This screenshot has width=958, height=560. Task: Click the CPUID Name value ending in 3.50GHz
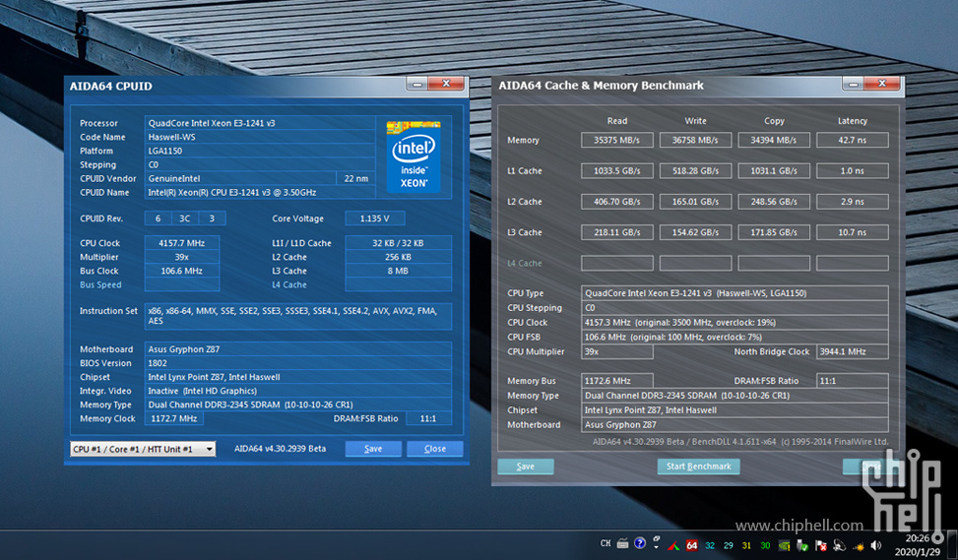260,192
